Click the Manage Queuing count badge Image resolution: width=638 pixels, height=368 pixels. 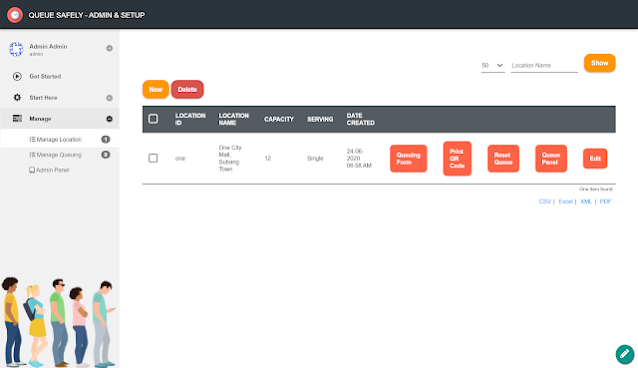[x=105, y=155]
